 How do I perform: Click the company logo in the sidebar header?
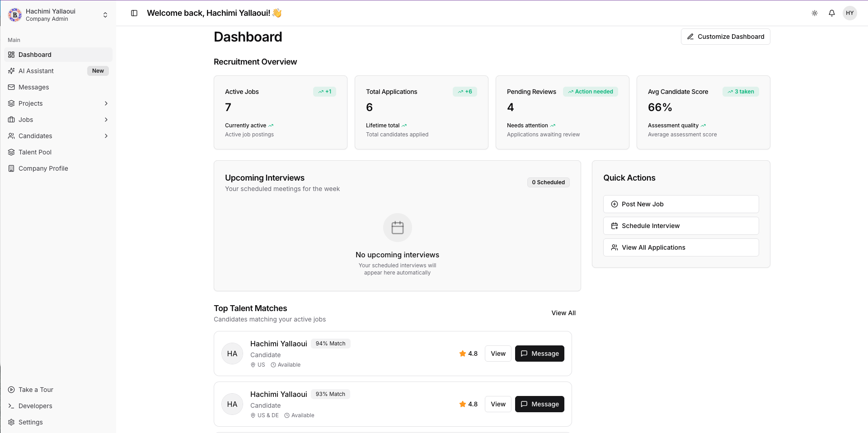pyautogui.click(x=15, y=15)
